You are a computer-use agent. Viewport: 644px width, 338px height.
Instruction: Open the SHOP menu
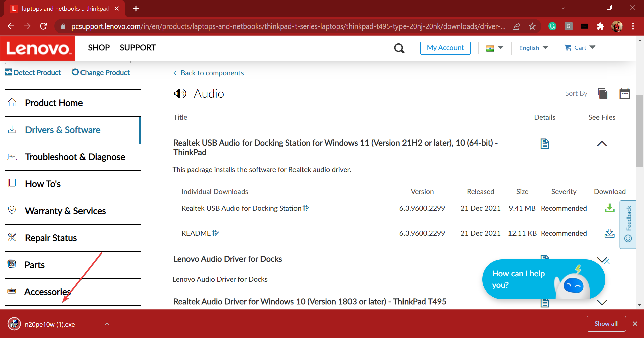(x=99, y=48)
